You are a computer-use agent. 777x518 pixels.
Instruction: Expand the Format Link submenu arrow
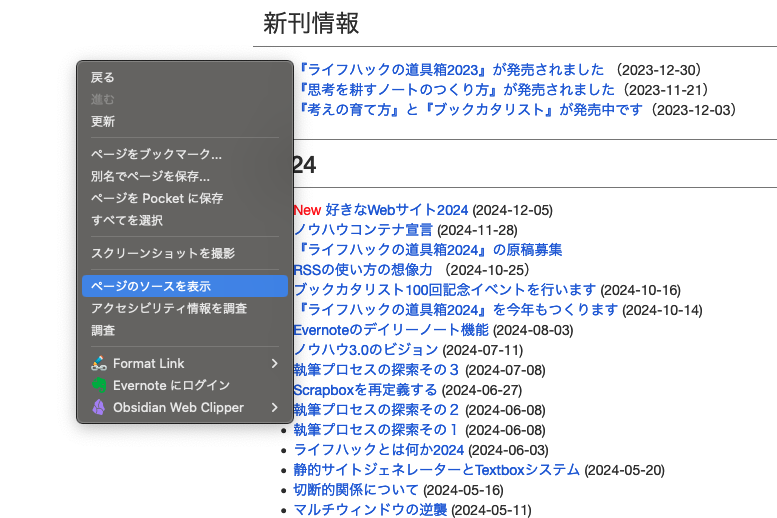274,363
